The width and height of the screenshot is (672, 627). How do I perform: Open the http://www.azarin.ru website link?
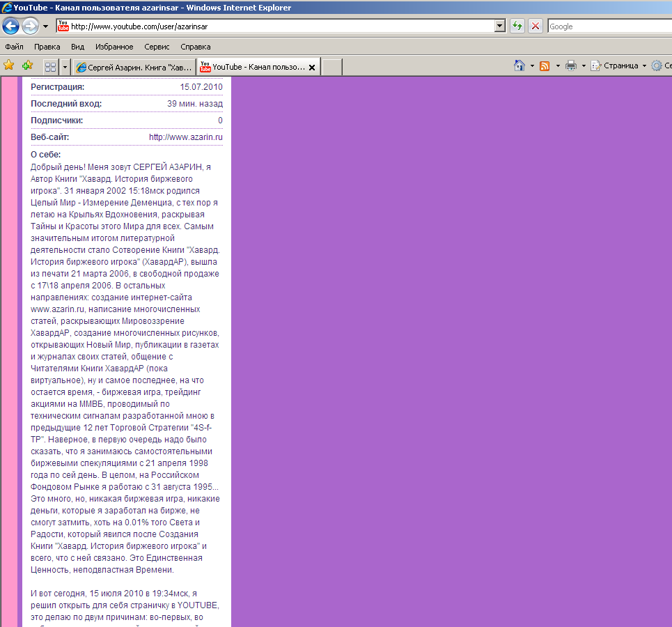tap(186, 137)
